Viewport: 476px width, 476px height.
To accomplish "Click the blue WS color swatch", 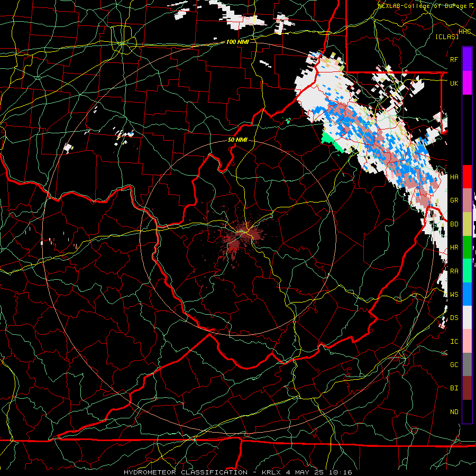I will [x=467, y=294].
